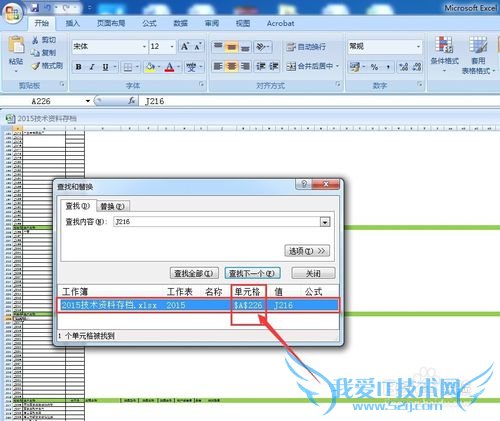Increase font size with large A icon
The image size is (500, 421).
(x=185, y=46)
